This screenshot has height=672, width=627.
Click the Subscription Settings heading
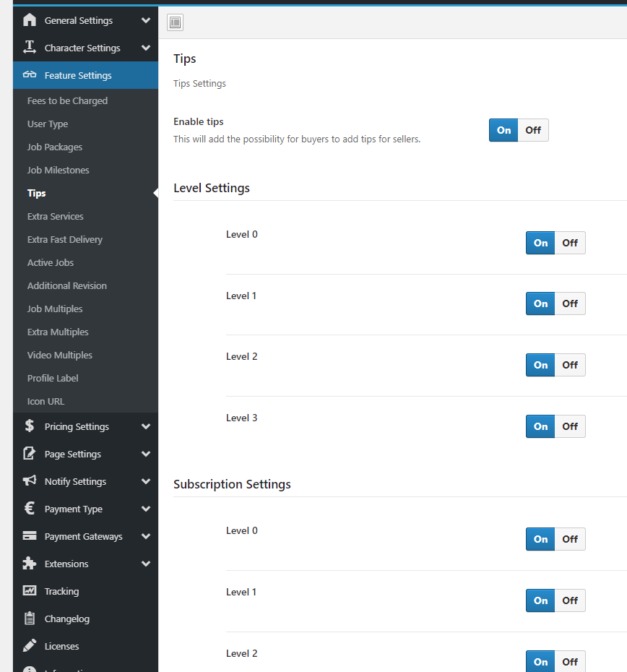[233, 484]
